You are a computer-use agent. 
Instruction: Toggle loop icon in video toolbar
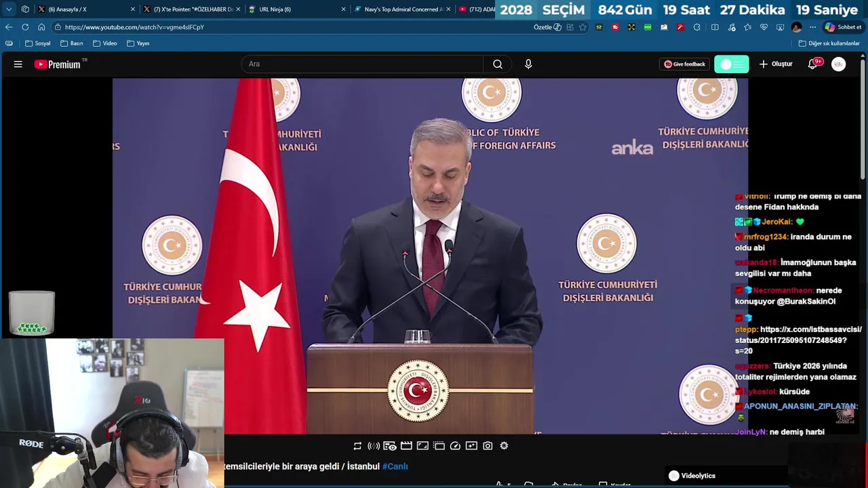click(357, 446)
